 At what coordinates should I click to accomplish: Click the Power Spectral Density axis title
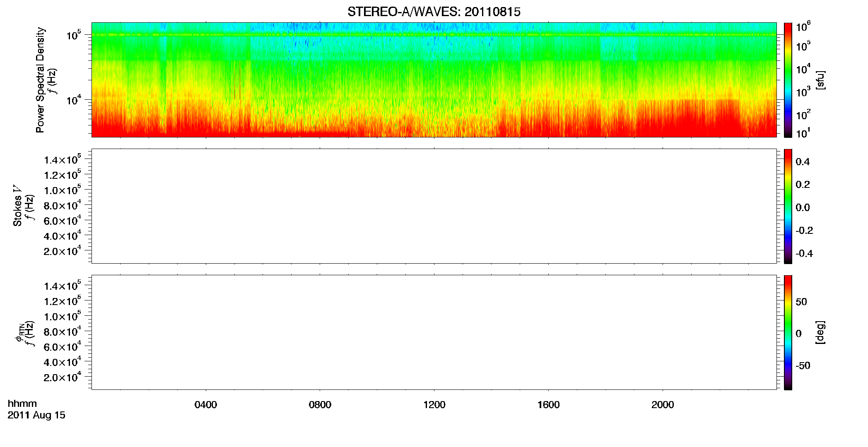pyautogui.click(x=40, y=80)
